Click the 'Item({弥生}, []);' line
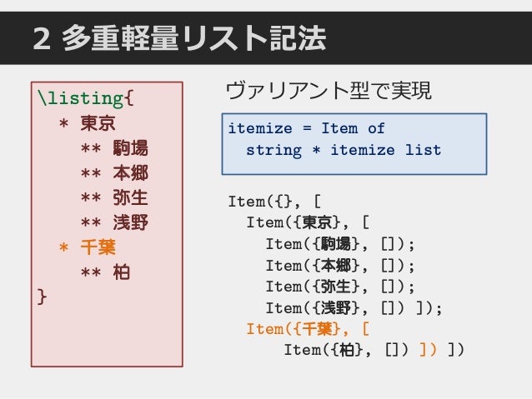The image size is (532, 399). 340,287
